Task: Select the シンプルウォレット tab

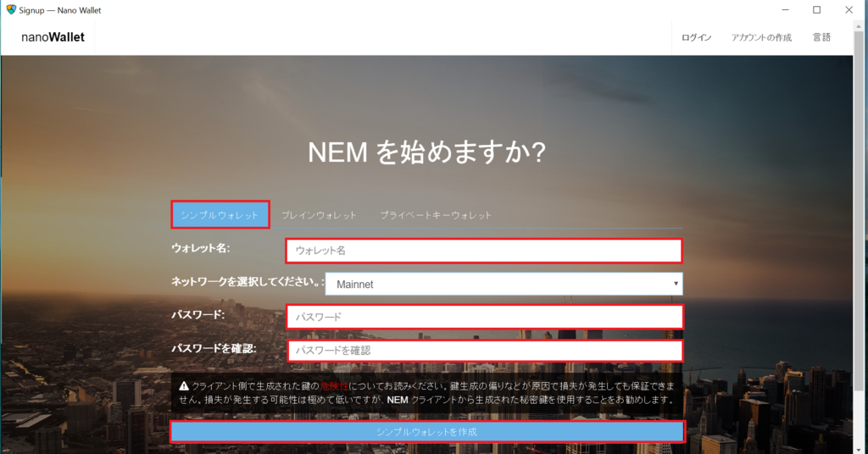Action: (220, 214)
